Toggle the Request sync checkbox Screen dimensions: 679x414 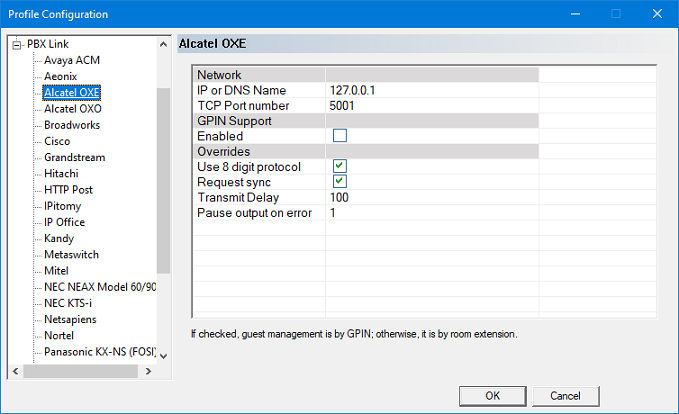[340, 182]
